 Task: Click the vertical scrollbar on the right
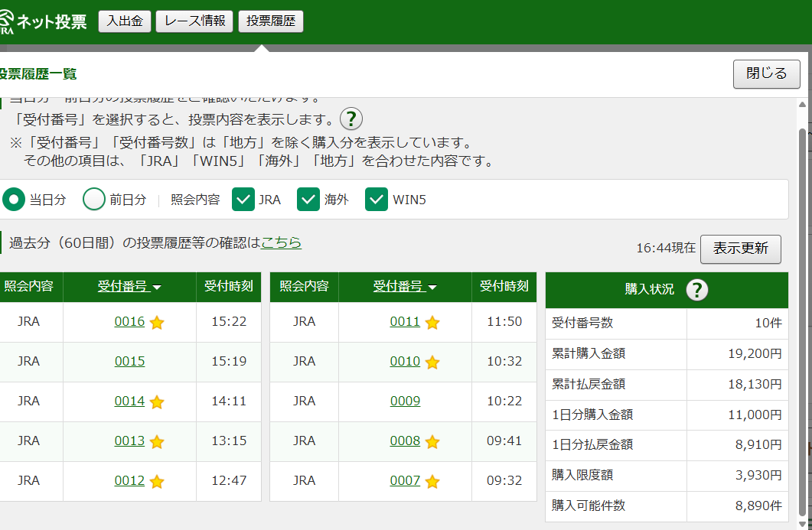[x=802, y=306]
